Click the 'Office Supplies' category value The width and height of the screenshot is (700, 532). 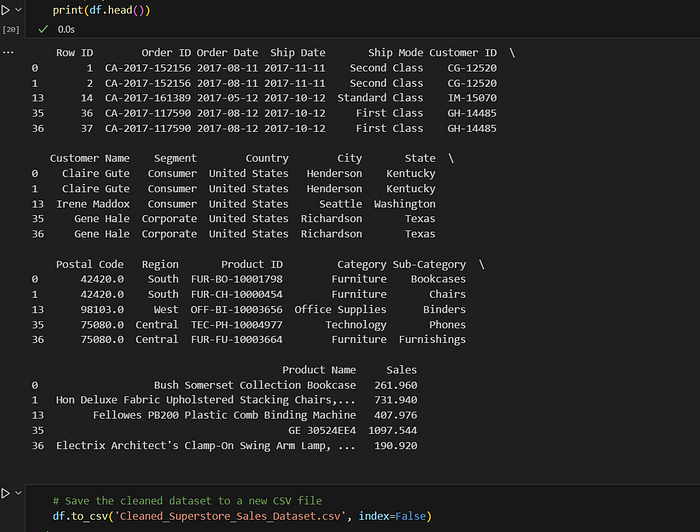340,309
